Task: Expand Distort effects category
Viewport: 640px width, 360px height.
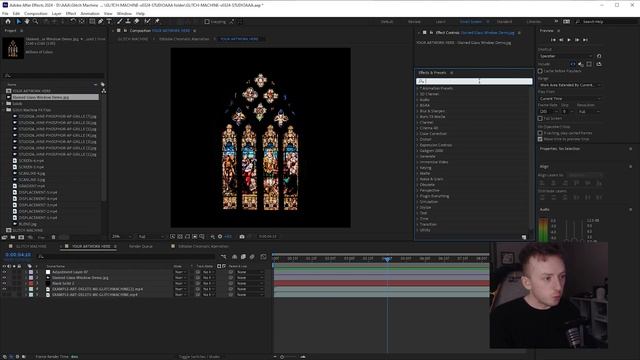Action: [418, 139]
